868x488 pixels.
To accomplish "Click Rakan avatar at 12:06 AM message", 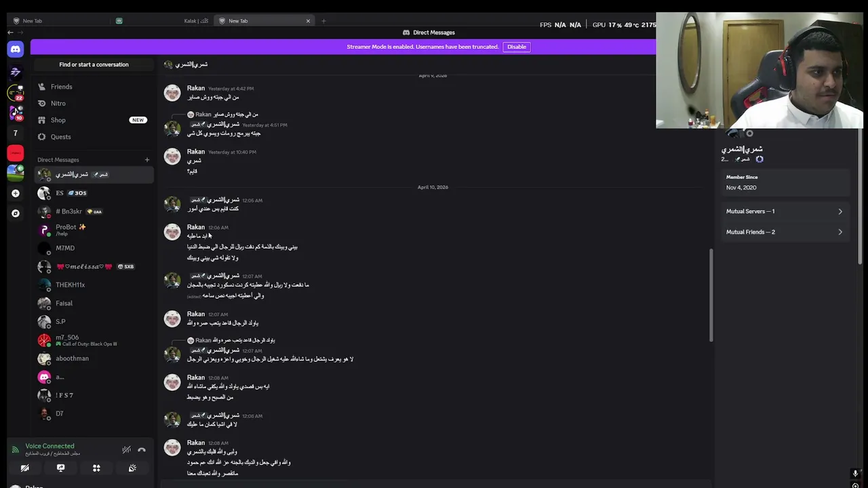I will click(x=172, y=232).
